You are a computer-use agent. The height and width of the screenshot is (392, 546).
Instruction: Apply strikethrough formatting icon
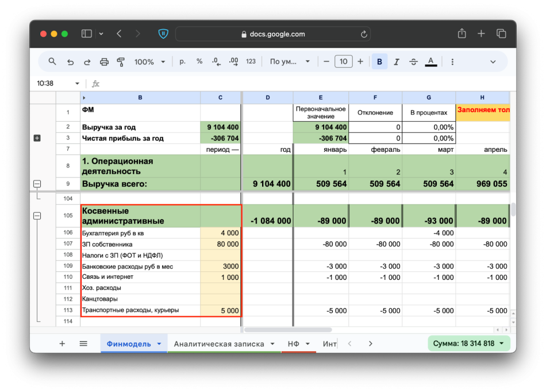(413, 62)
